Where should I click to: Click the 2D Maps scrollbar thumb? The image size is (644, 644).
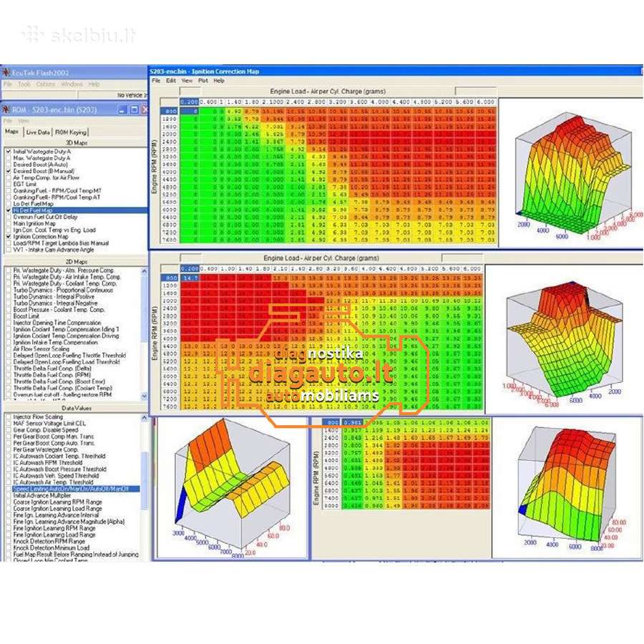point(144,308)
